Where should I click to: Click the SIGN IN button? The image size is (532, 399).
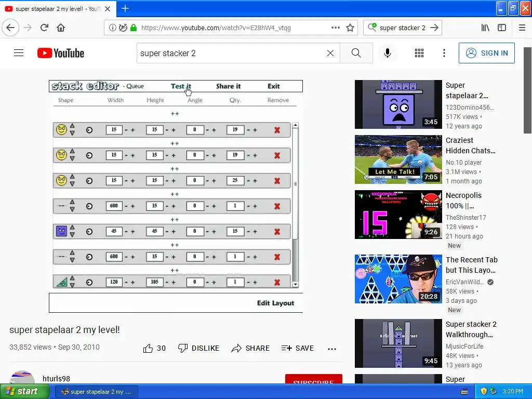486,53
